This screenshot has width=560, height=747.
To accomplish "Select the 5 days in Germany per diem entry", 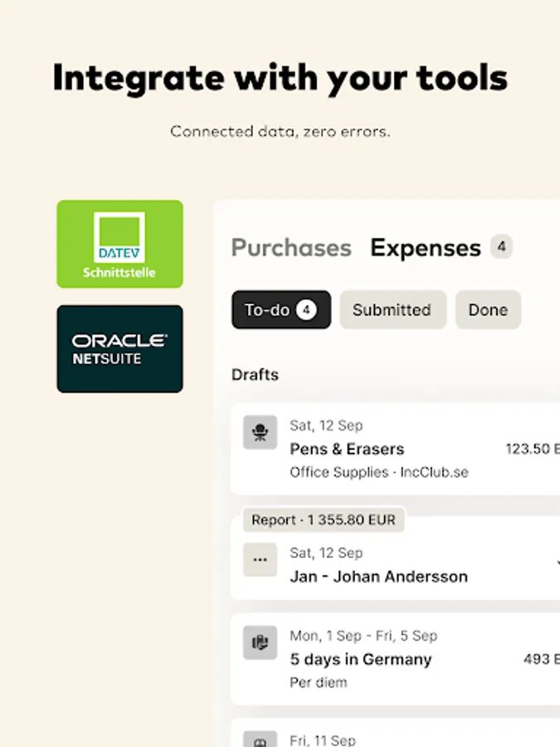I will tap(360, 659).
